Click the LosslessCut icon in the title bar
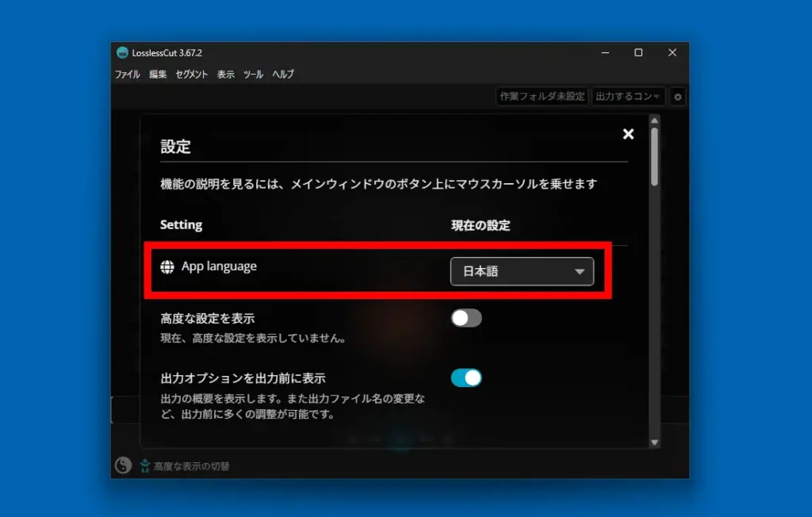Viewport: 812px width, 517px height. pyautogui.click(x=122, y=52)
